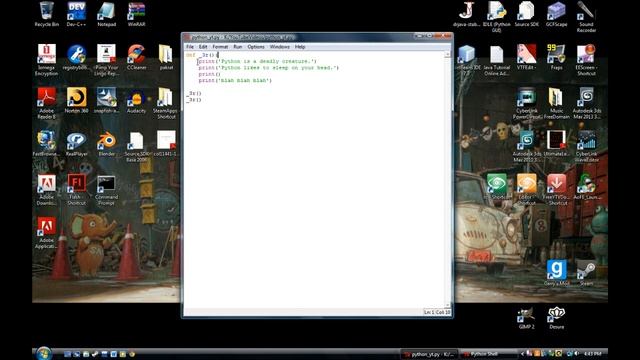Select the Desura desktop shortcut

click(x=556, y=318)
